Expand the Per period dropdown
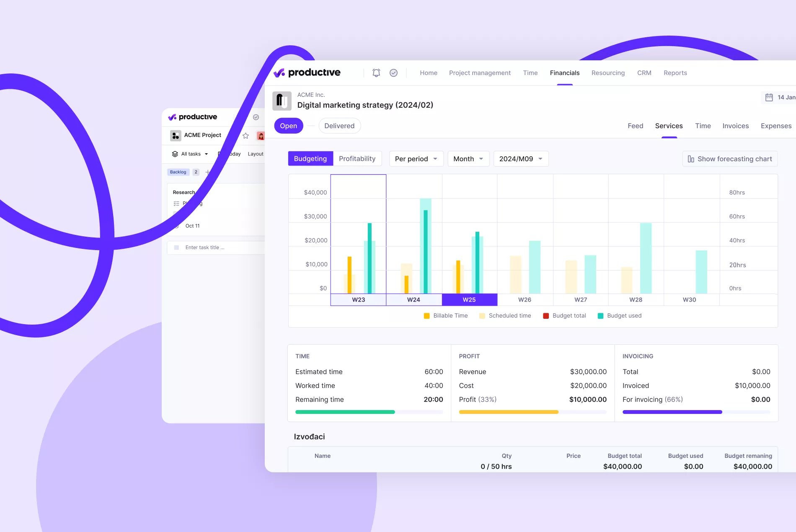Viewport: 796px width, 532px height. [x=416, y=159]
